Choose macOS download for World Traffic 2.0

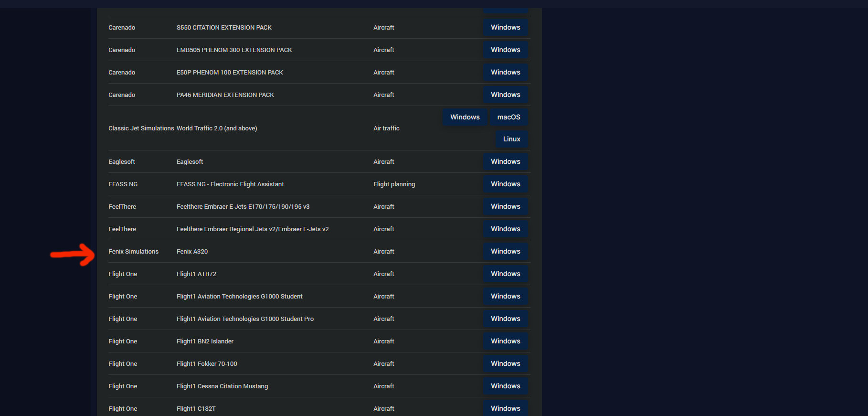point(509,117)
